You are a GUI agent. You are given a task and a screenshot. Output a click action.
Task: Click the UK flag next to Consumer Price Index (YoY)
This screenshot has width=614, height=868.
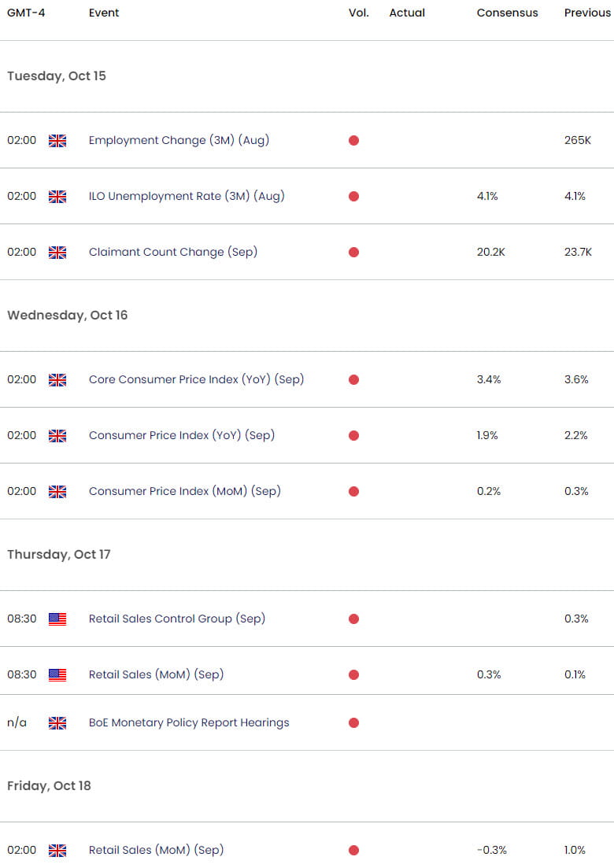[x=57, y=435]
